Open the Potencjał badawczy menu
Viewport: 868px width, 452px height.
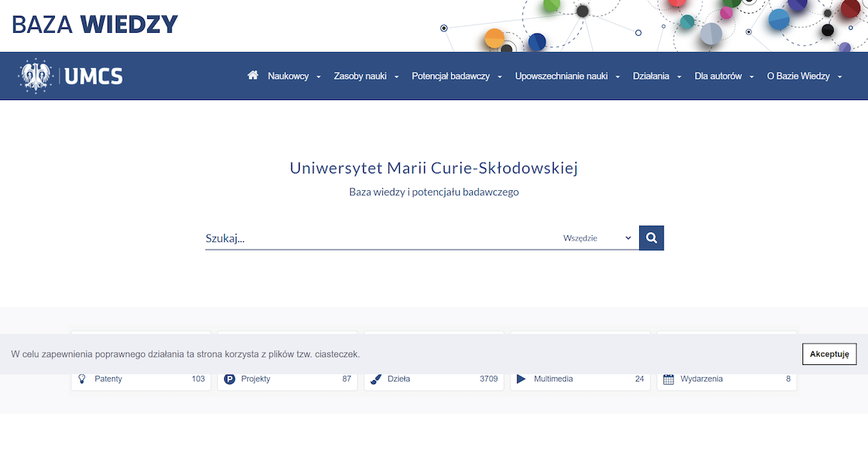point(451,76)
